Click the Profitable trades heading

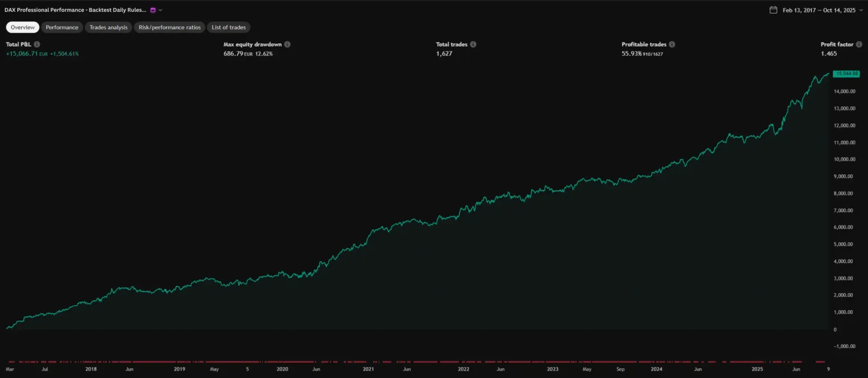click(x=644, y=45)
